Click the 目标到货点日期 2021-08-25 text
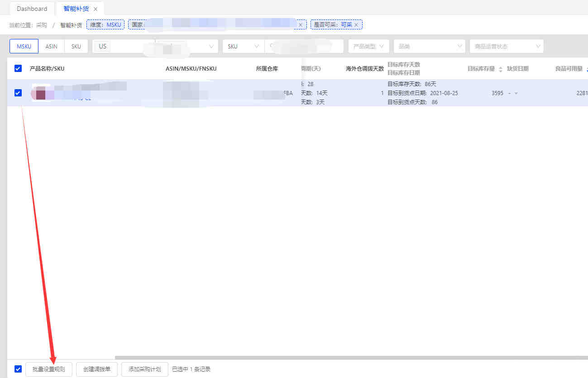Screen dimensions: 588x378 pyautogui.click(x=423, y=93)
